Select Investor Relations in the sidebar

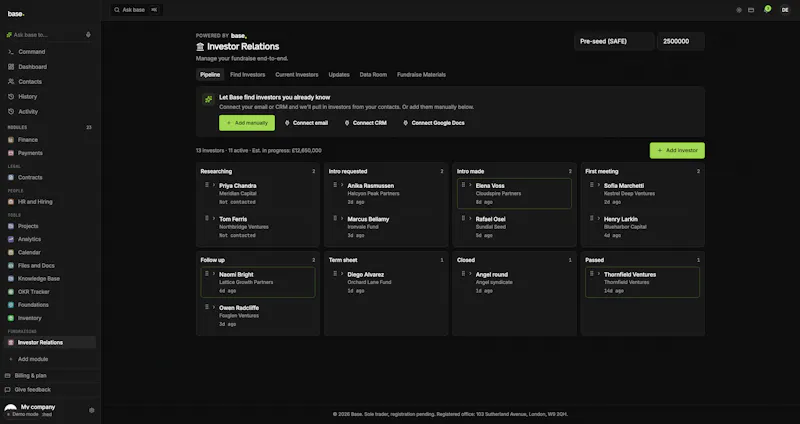click(50, 342)
